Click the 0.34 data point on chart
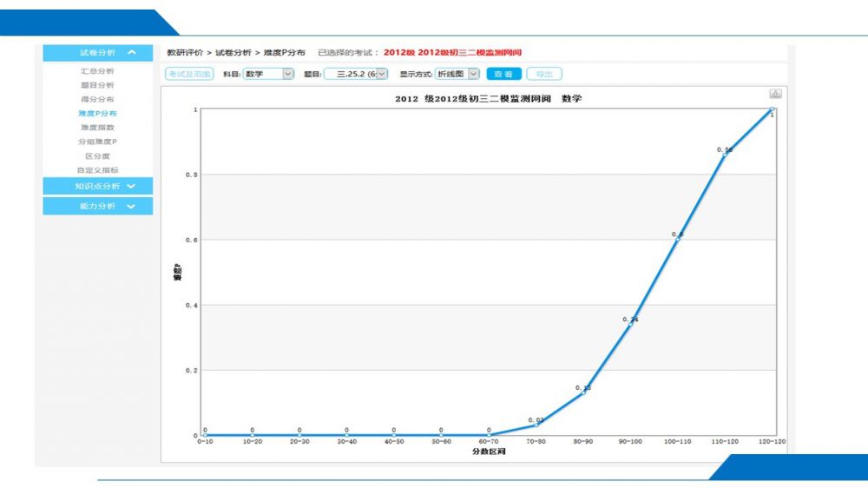Screen dimensions: 868x488 pos(630,325)
